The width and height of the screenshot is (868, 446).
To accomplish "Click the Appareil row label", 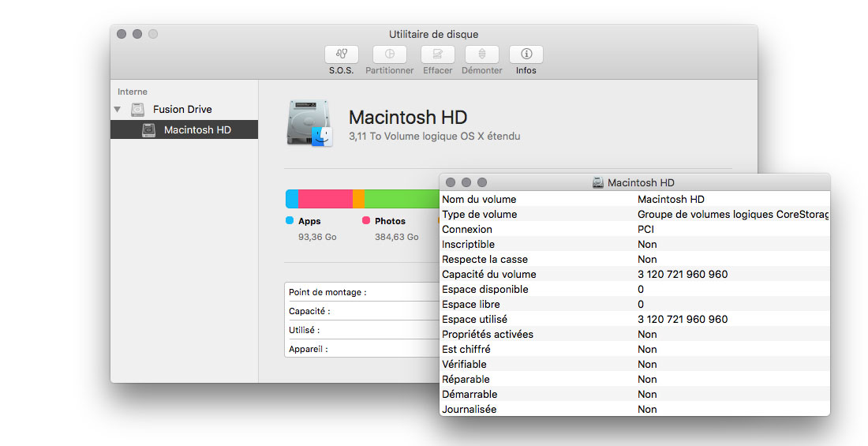I will click(309, 349).
